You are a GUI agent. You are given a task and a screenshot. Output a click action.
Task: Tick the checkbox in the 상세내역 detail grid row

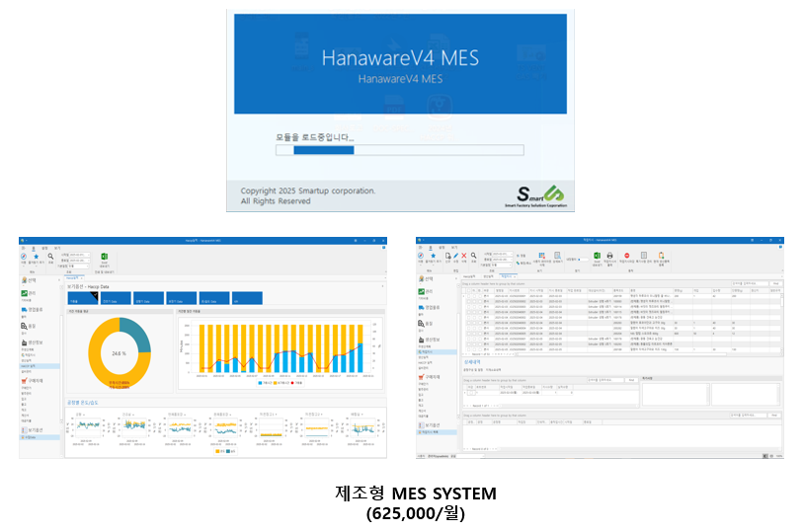469,393
